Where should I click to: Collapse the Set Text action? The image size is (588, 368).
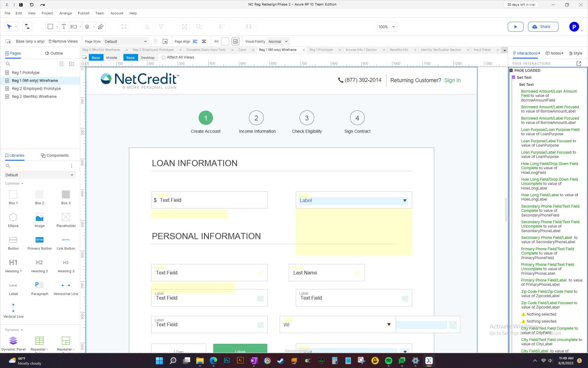[514, 78]
